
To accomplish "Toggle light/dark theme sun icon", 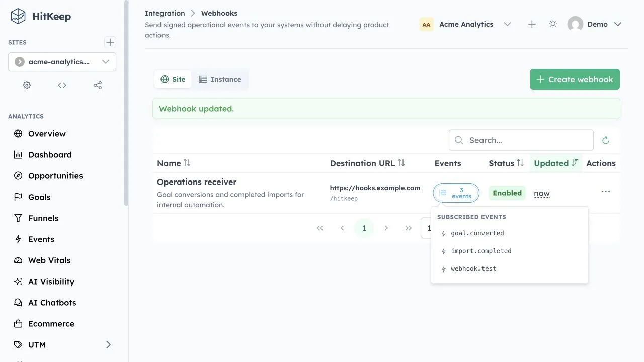I will (x=553, y=24).
